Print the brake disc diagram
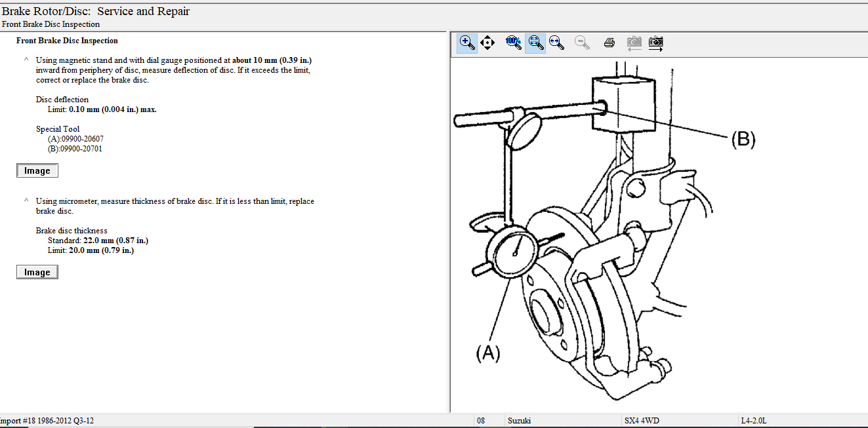The image size is (868, 428). pyautogui.click(x=609, y=43)
